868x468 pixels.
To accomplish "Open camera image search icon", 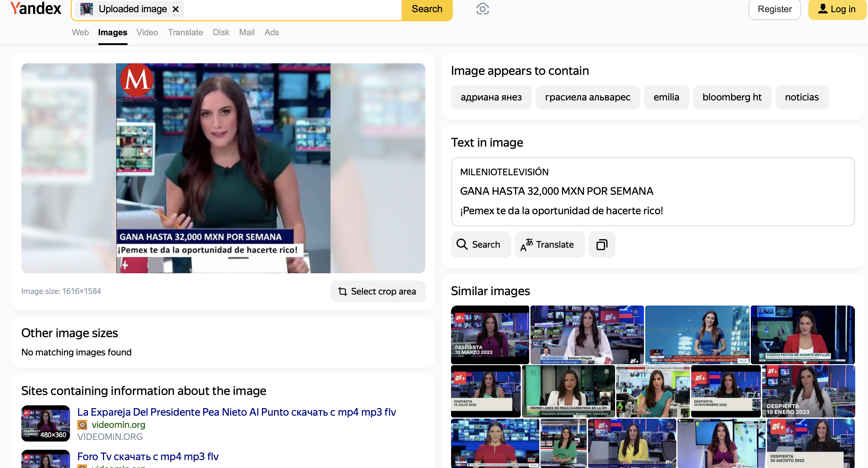I will pyautogui.click(x=482, y=9).
